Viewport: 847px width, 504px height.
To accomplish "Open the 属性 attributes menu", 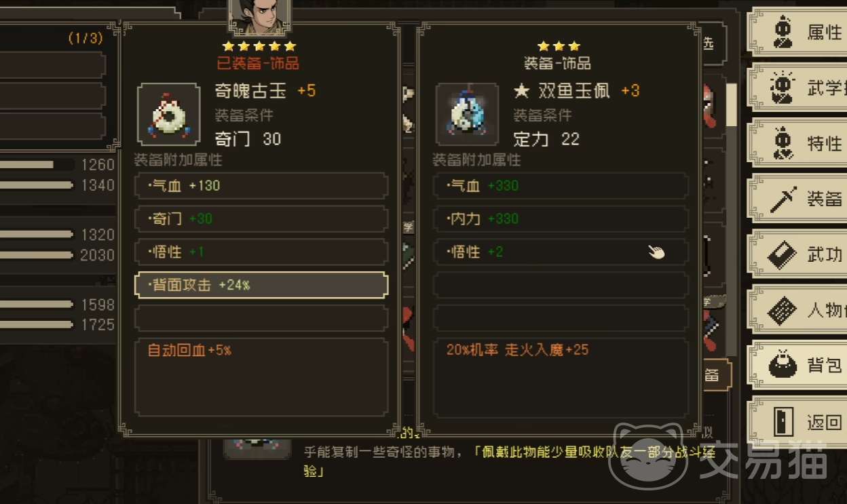I will point(797,32).
